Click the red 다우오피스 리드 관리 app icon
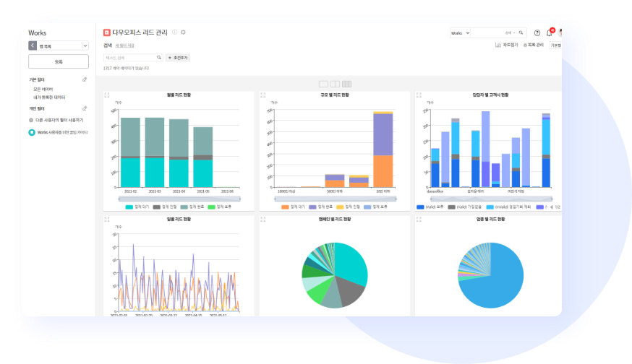 [x=107, y=32]
